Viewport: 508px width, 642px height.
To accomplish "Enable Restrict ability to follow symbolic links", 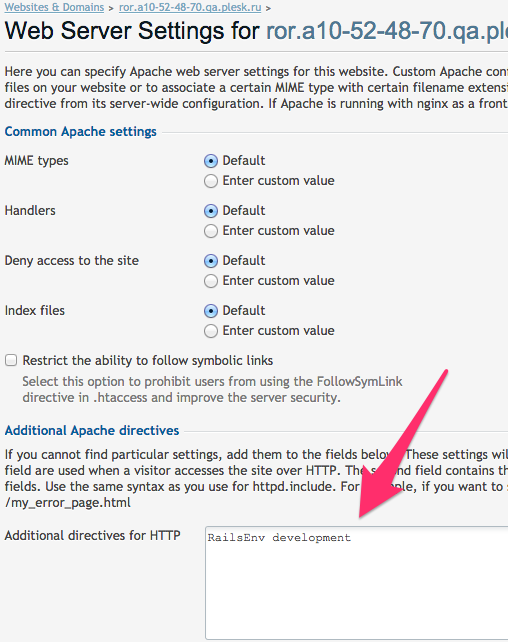I will (x=11, y=360).
